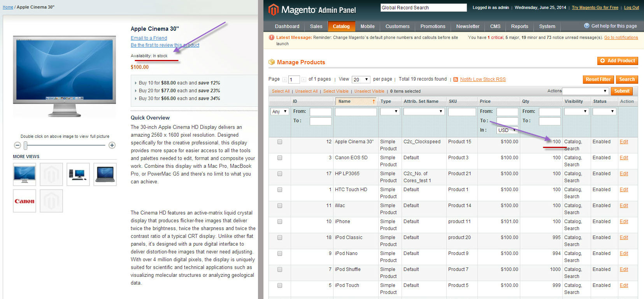644x299 pixels.
Task: Tick the checkbox for HP LP3065 row
Action: pos(280,174)
